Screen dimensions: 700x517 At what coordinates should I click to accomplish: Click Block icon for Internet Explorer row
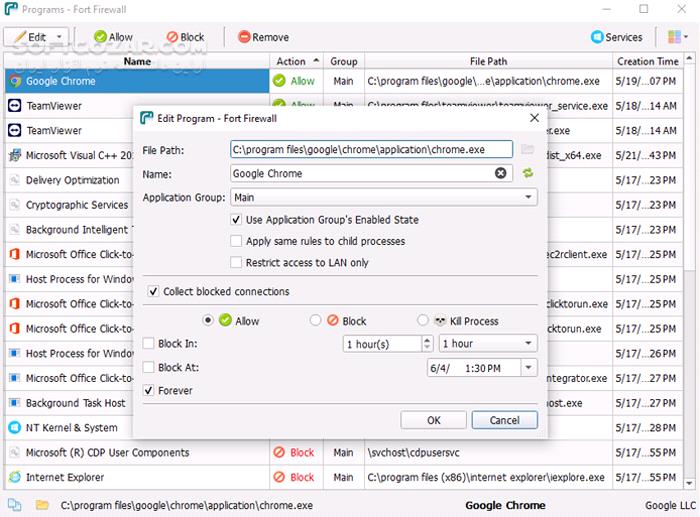point(279,477)
